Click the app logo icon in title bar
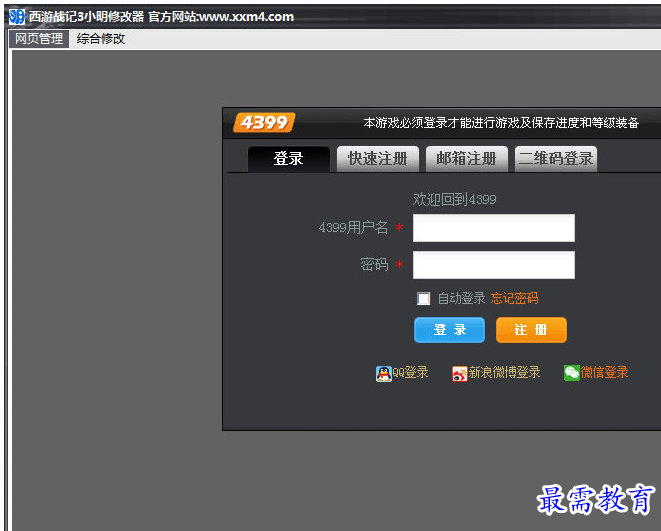The width and height of the screenshot is (661, 531). (x=17, y=16)
